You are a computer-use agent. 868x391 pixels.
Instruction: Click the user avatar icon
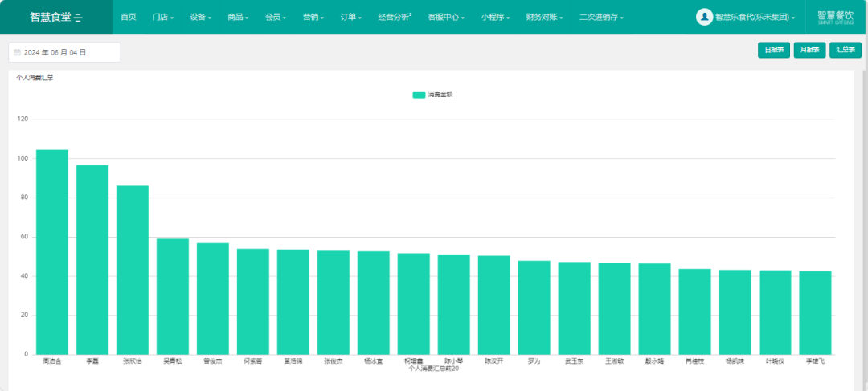point(704,17)
